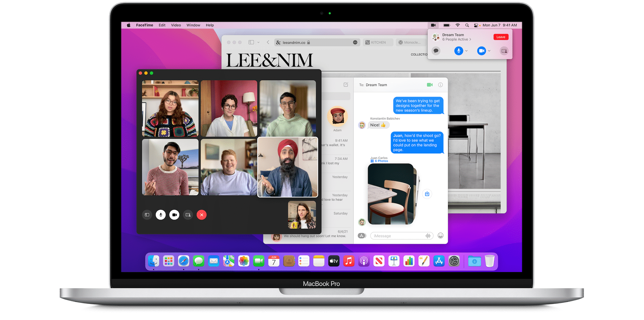The image size is (644, 320).
Task: Open Finder in the Dock
Action: 154,261
